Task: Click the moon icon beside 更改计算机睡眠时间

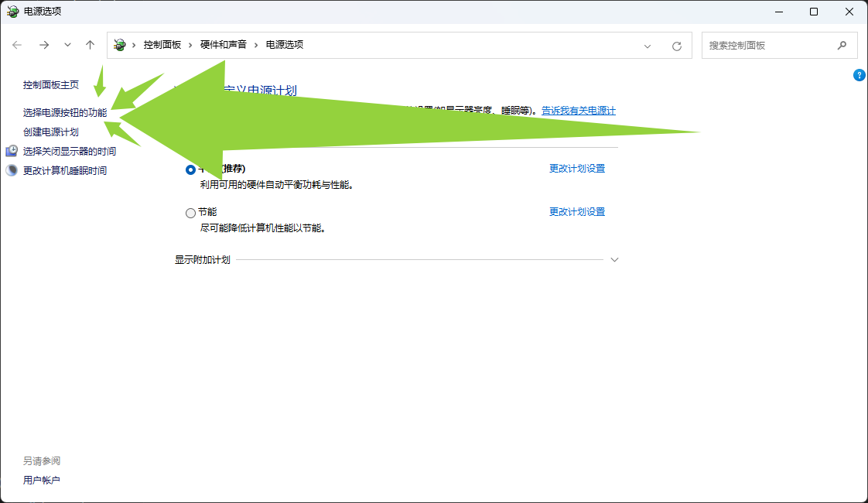Action: pos(12,170)
